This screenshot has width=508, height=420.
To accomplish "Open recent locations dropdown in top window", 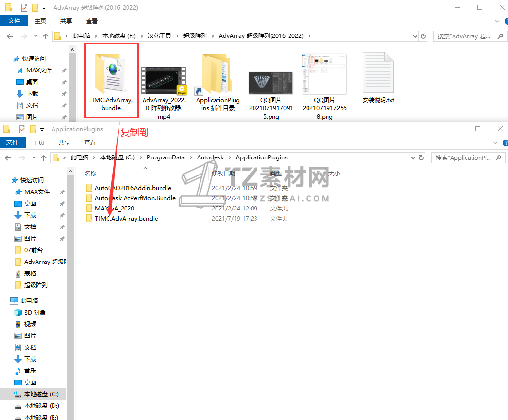I will coord(36,36).
